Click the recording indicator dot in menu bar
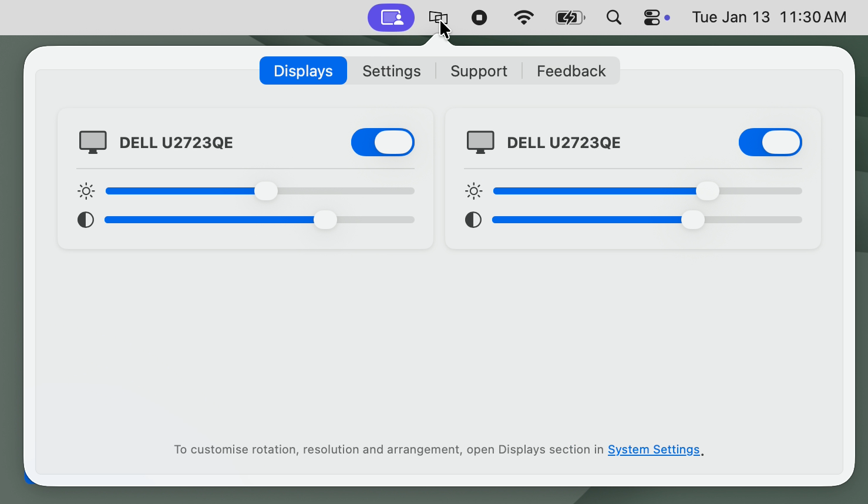Viewport: 868px width, 504px height. point(479,18)
